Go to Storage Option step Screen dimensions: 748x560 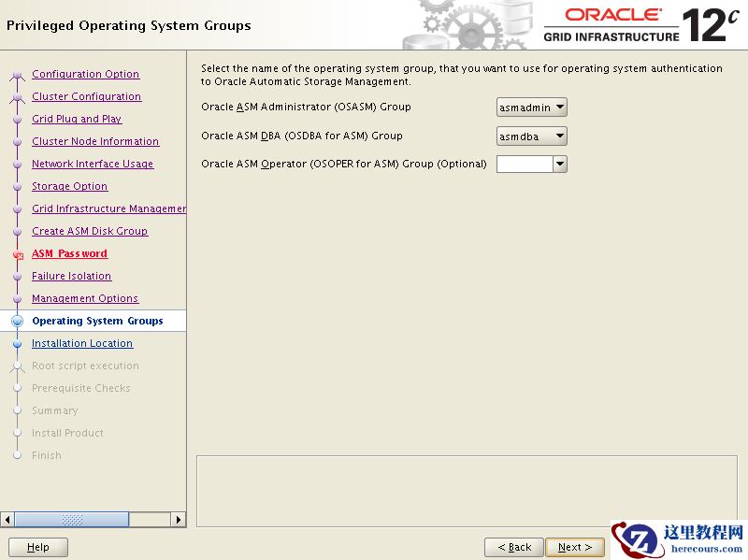[69, 186]
